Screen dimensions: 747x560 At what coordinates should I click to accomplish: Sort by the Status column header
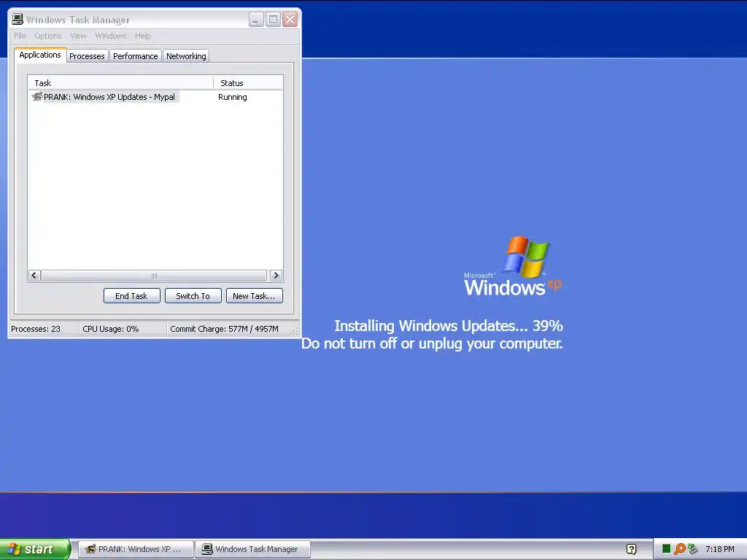pyautogui.click(x=248, y=83)
